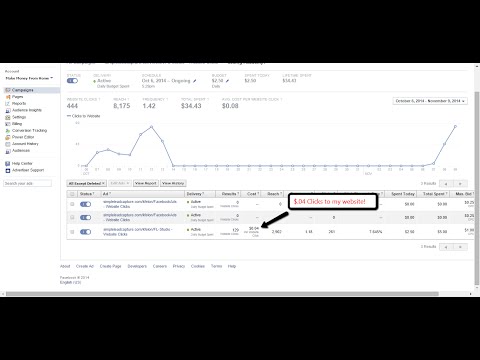Click the 444 website clicks value

pyautogui.click(x=72, y=106)
